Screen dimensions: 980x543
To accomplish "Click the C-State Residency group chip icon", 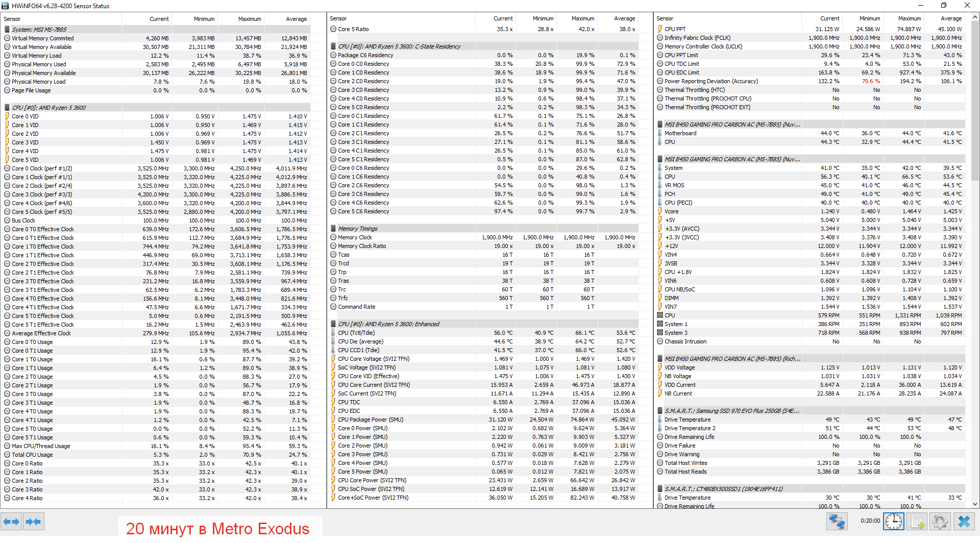I will [x=333, y=46].
